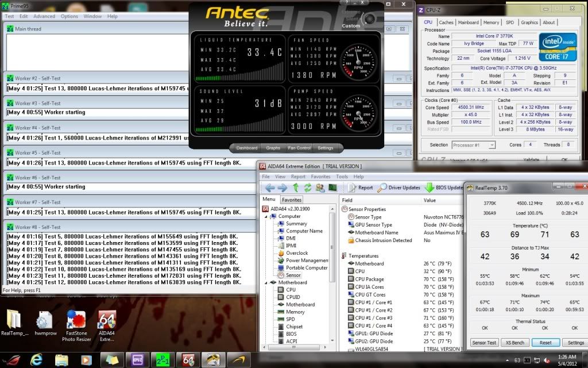Click the network icon in system tray
The height and width of the screenshot is (368, 588).
(x=537, y=361)
